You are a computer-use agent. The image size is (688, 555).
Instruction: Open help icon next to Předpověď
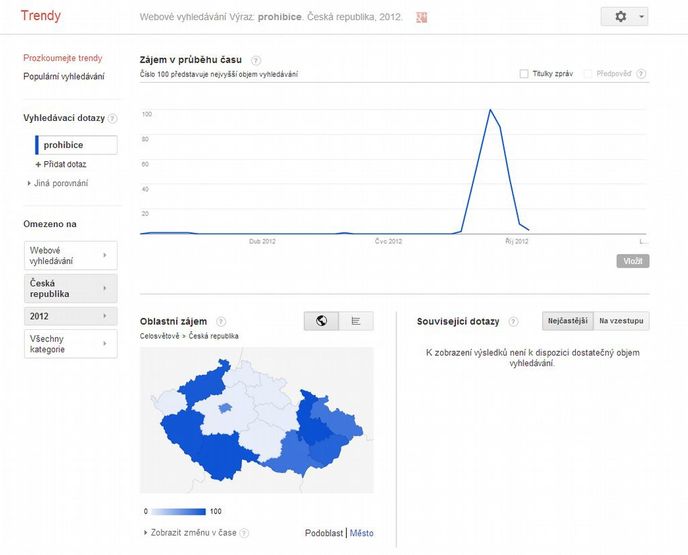click(x=641, y=74)
